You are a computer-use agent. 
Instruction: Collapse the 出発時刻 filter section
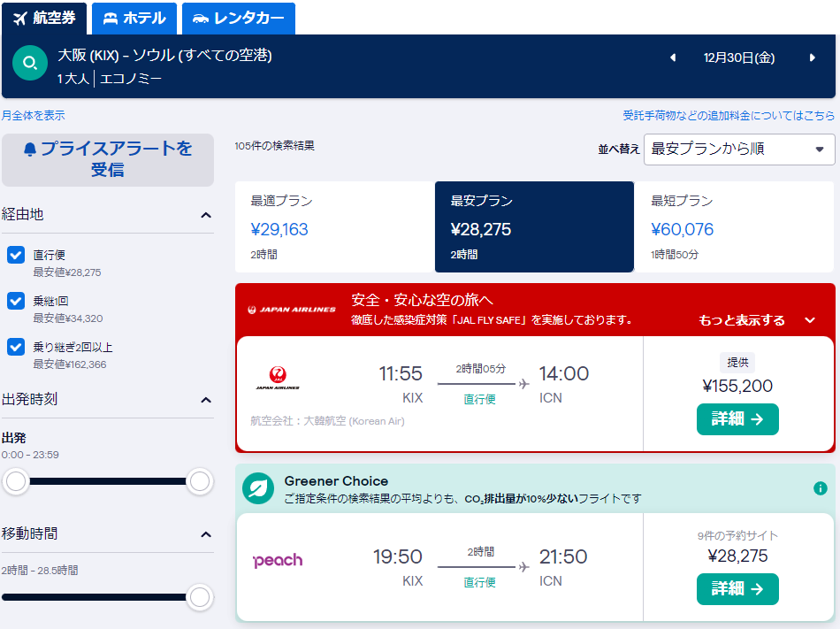click(x=206, y=400)
